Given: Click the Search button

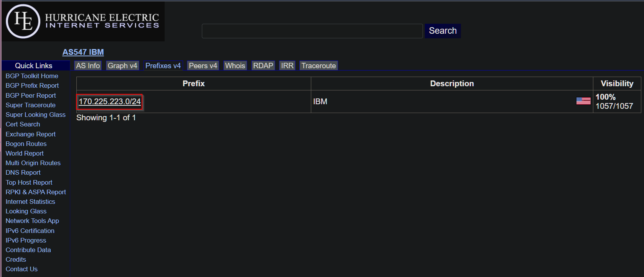Looking at the screenshot, I should [x=443, y=31].
